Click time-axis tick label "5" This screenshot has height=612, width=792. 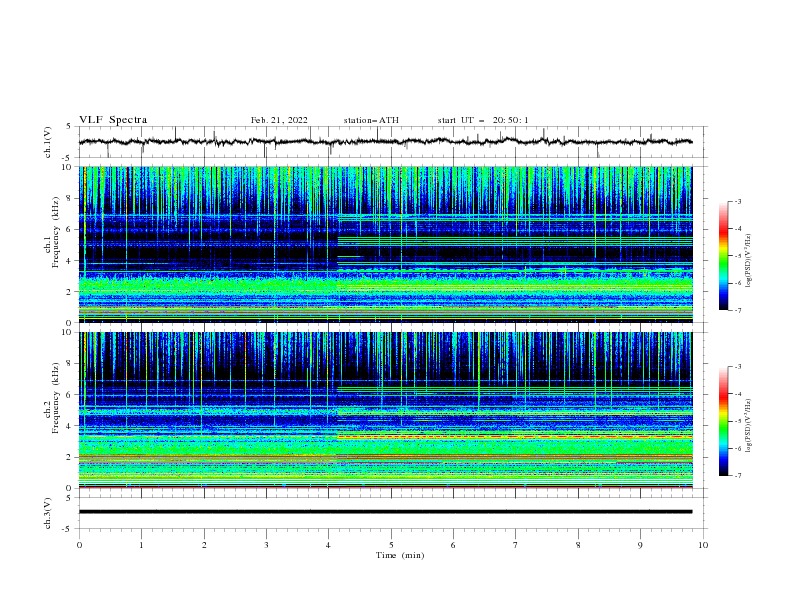tap(391, 545)
